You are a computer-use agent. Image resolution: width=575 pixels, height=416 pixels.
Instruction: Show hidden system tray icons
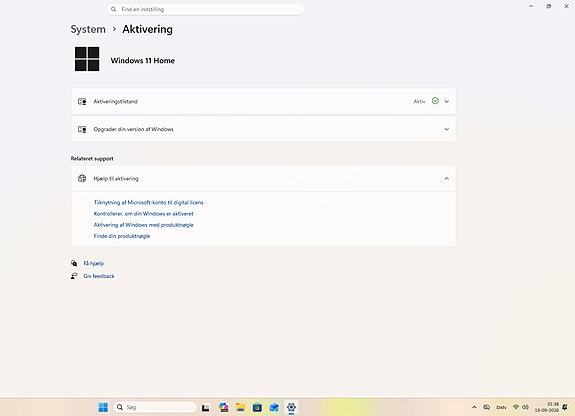(474, 407)
